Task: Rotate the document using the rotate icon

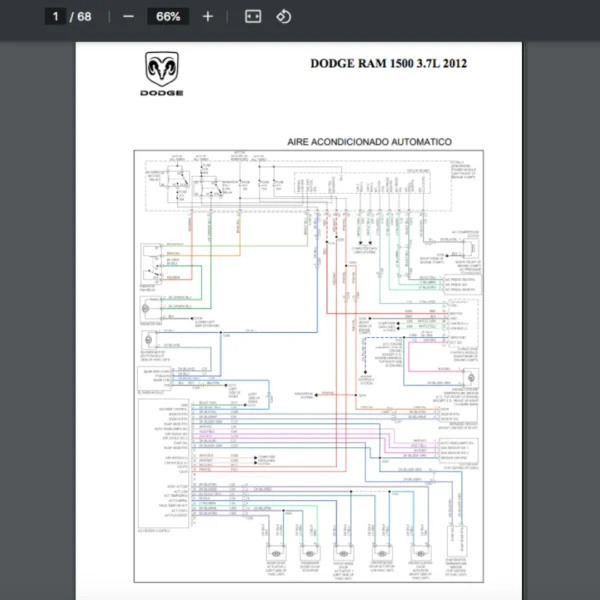Action: tap(283, 17)
